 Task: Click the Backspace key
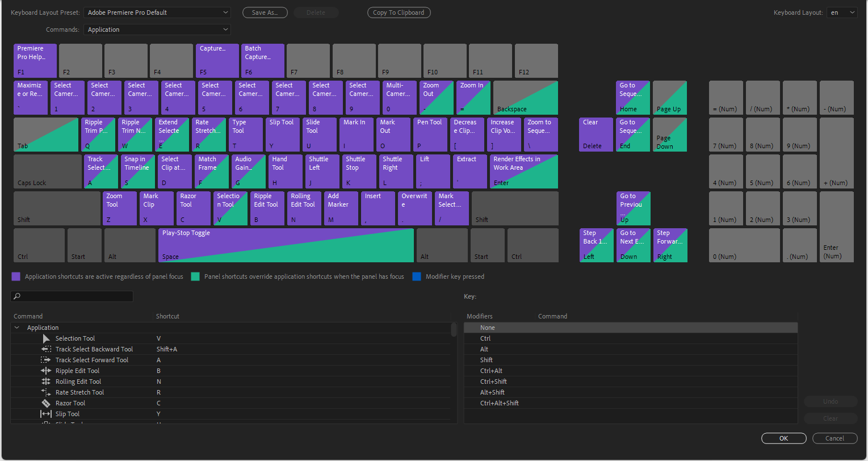pos(526,98)
